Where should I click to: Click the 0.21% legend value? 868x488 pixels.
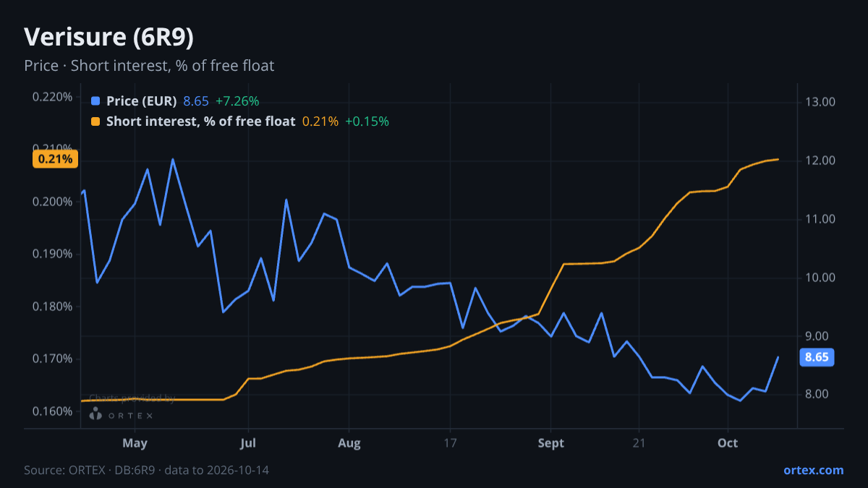(x=320, y=121)
